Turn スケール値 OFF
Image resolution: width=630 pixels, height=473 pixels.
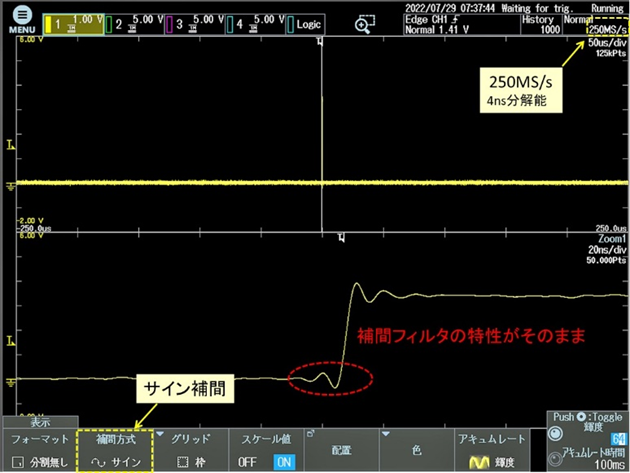coord(248,462)
